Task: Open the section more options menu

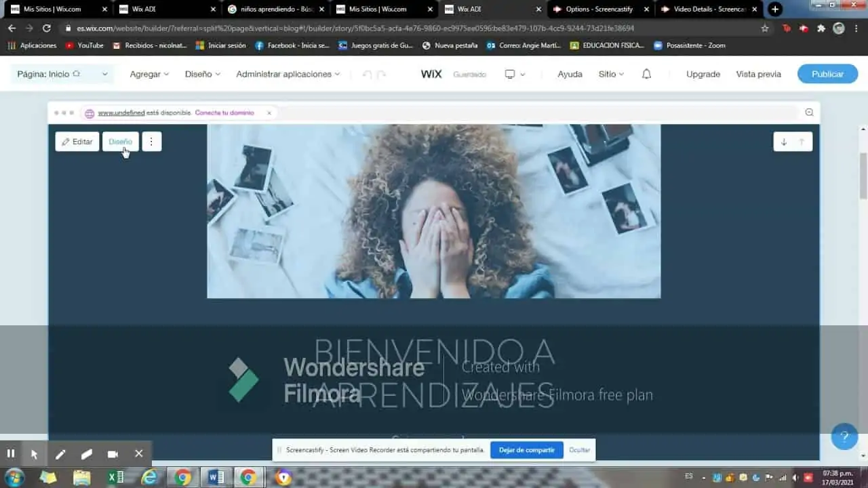Action: pyautogui.click(x=151, y=142)
